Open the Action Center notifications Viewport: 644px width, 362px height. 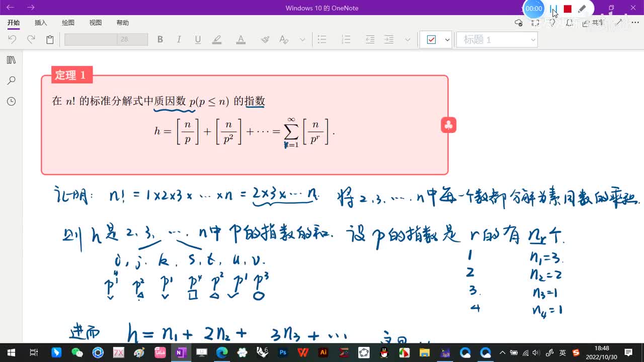tap(628, 352)
